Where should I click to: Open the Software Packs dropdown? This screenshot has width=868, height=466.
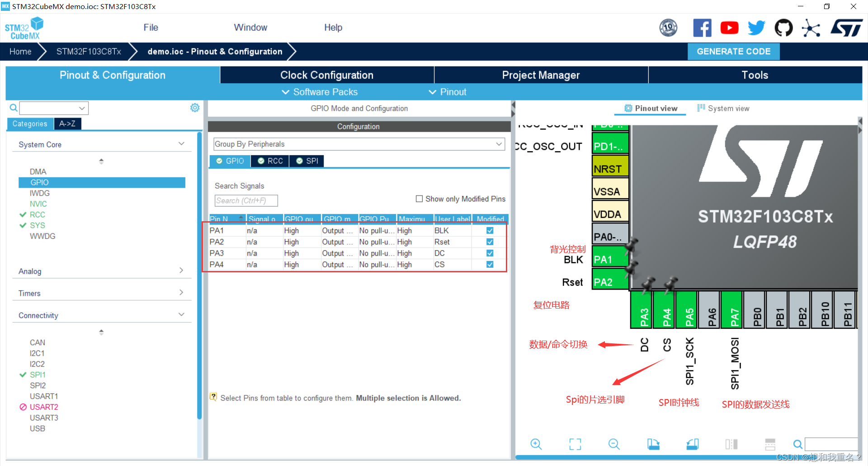tap(320, 92)
